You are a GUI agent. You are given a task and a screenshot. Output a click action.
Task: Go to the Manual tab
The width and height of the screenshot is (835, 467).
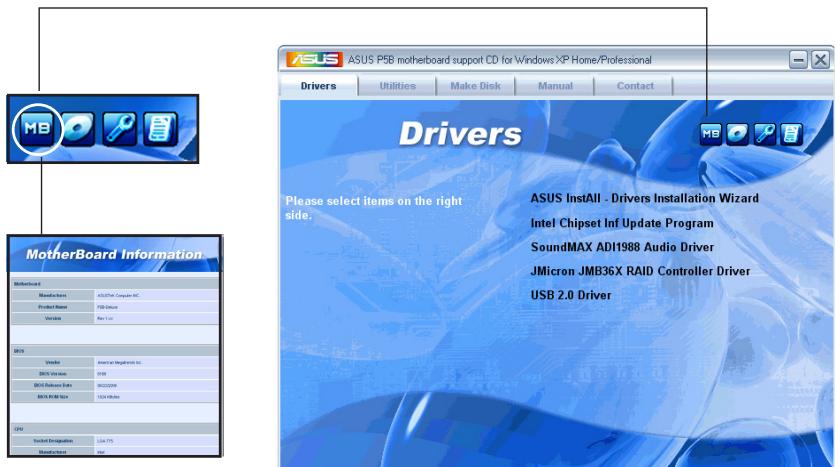pos(555,86)
